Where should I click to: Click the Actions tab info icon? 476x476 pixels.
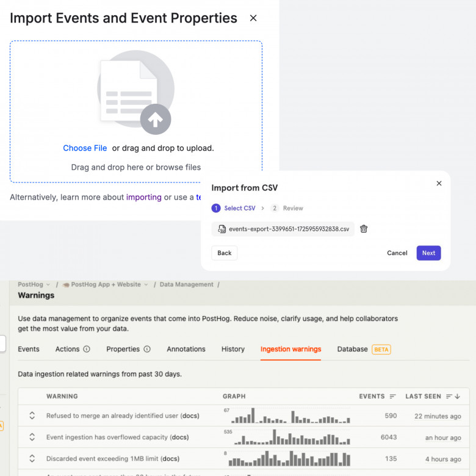87,349
